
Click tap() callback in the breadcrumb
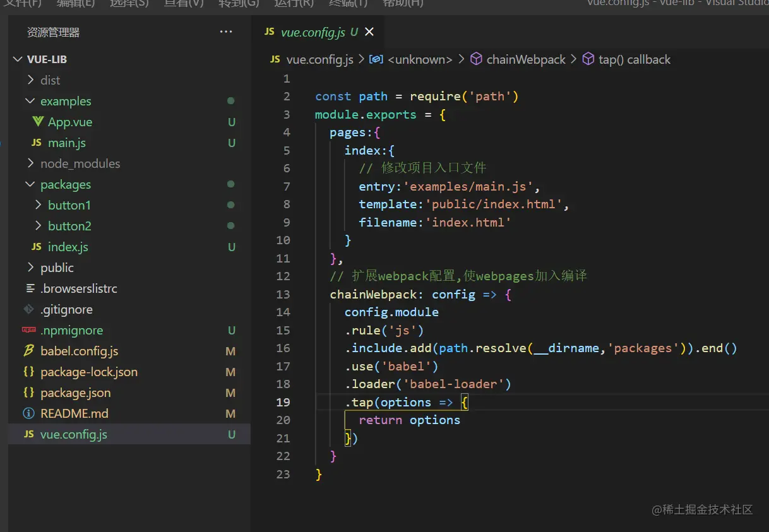point(635,59)
